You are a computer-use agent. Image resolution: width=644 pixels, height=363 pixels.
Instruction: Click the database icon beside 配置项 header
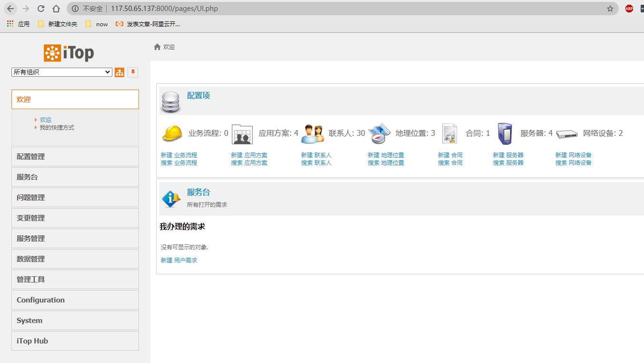[171, 102]
